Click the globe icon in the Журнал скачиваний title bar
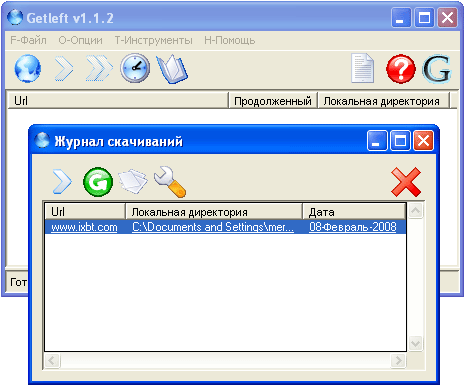This screenshot has width=465, height=386. (42, 140)
